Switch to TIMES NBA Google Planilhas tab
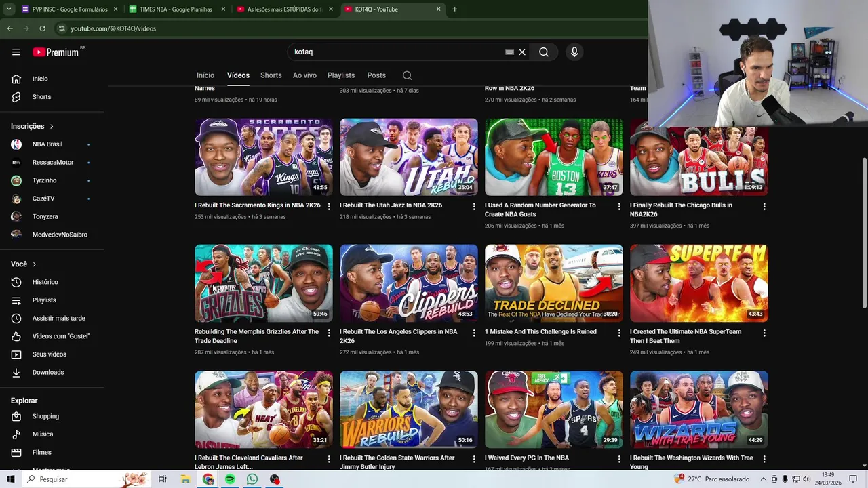868x488 pixels. [176, 9]
